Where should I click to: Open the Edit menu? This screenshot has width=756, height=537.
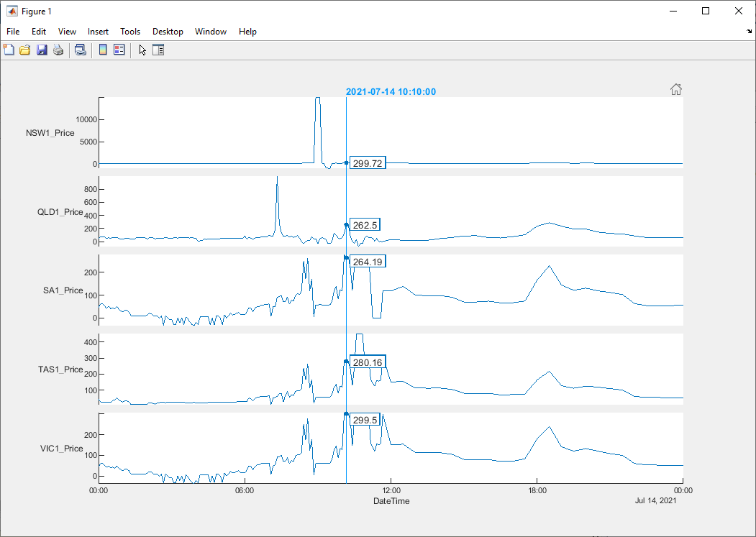[39, 32]
